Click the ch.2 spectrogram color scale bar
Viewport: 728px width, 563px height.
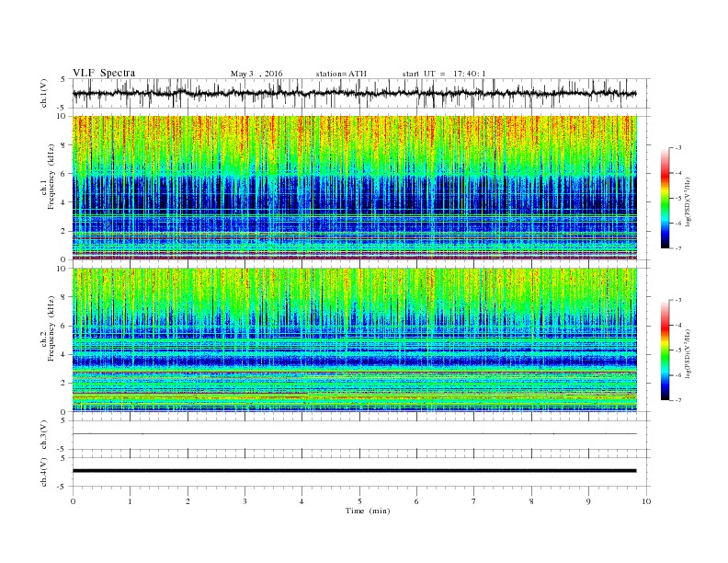click(665, 350)
